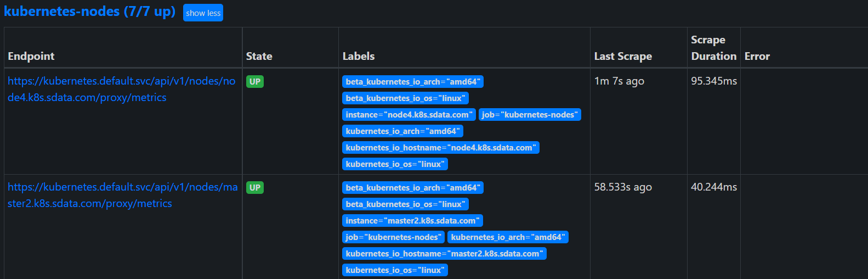
Task: Click node4's job="kubernetes-nodes" label
Action: [530, 115]
